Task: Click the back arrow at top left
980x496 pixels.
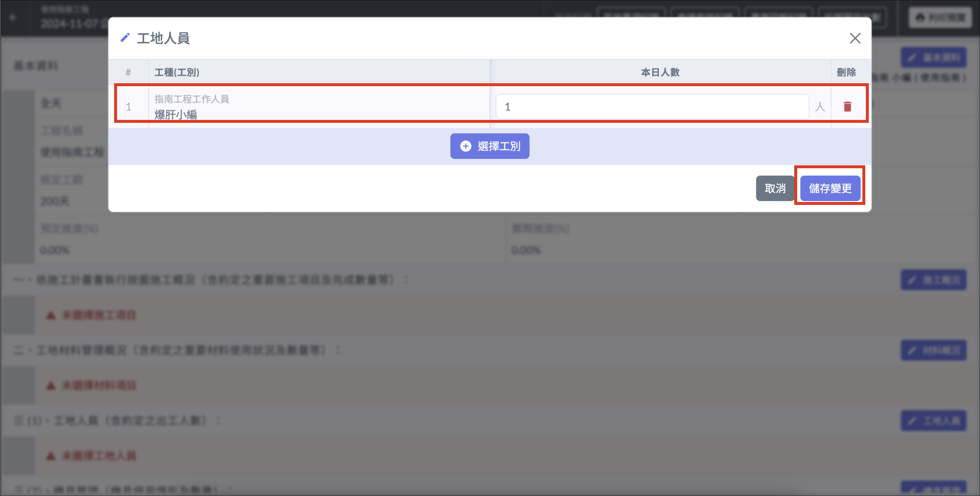Action: 13,17
